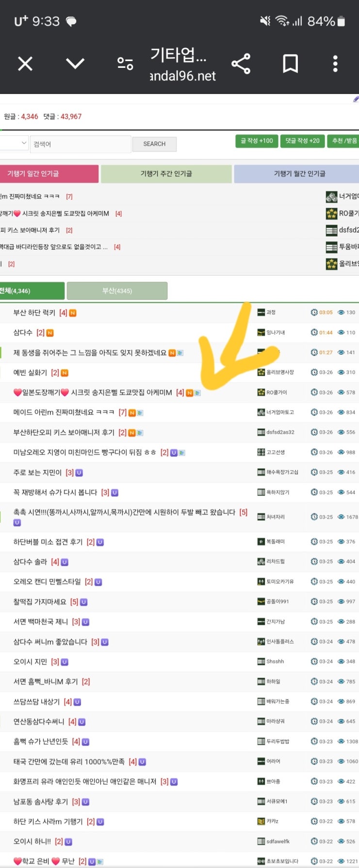Click the 원글 count 4,346
The width and height of the screenshot is (359, 868).
30,116
